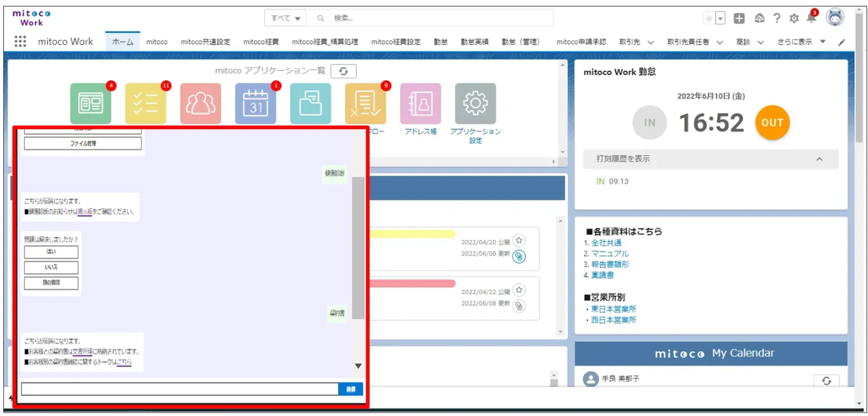Viewport: 868px width, 416px height.
Task: Open the blue calendar 31 app icon
Action: (256, 104)
